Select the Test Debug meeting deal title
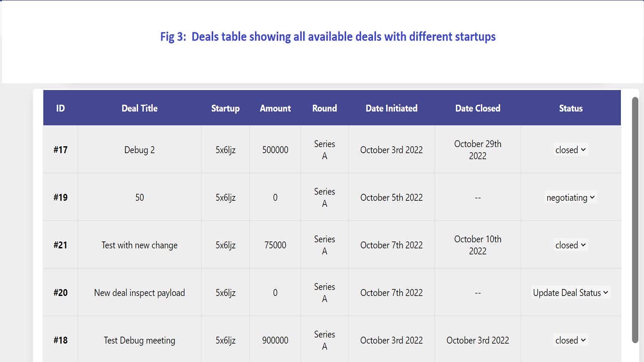 click(140, 340)
